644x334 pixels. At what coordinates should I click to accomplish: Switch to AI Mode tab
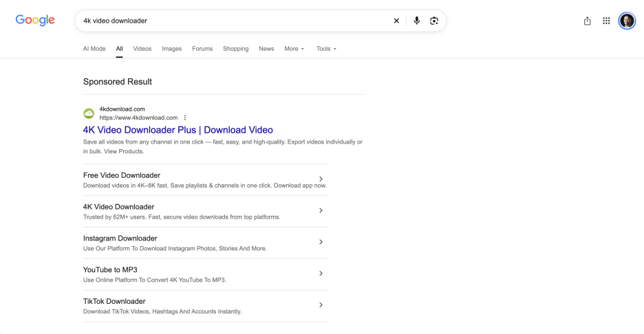pyautogui.click(x=94, y=48)
